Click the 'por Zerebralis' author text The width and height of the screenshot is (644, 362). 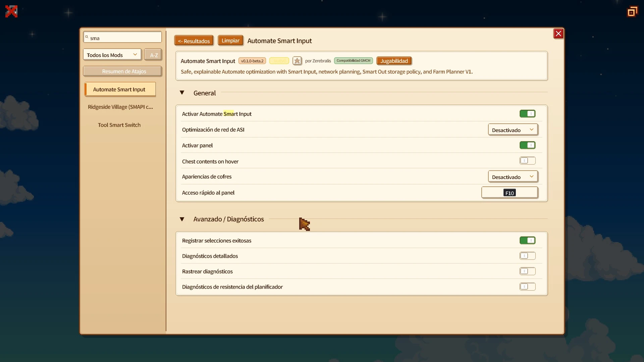coord(318,61)
